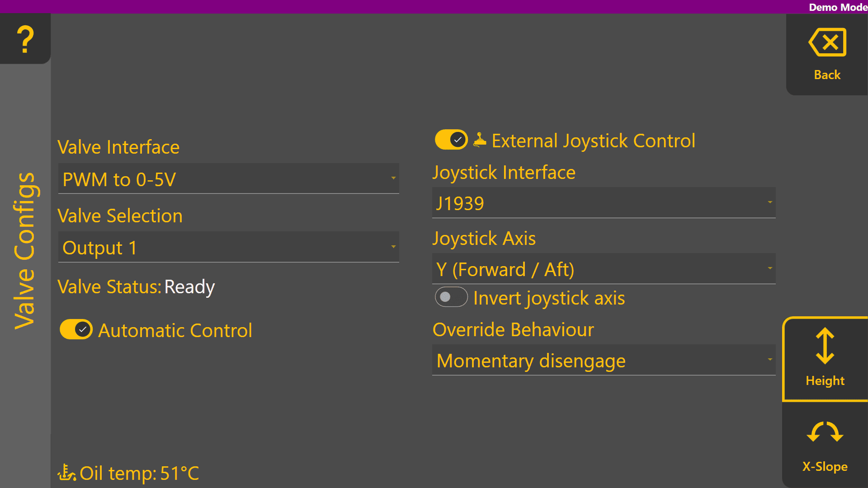Open the Valve Interface dropdown

tap(229, 179)
